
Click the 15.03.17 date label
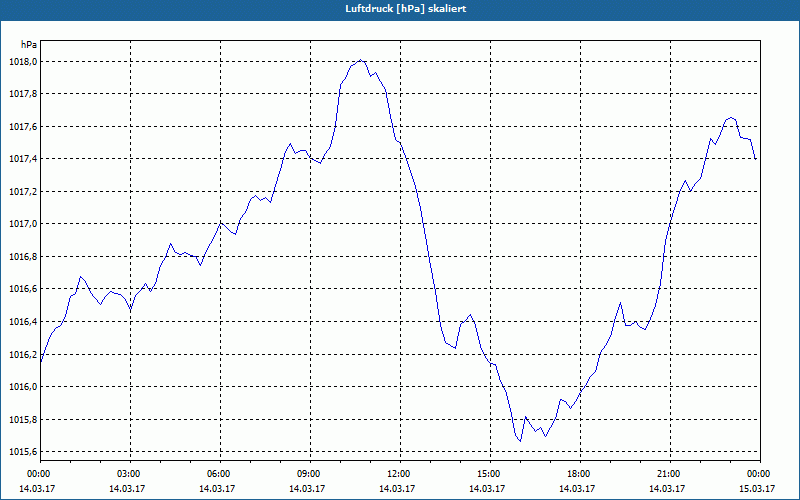click(x=757, y=489)
